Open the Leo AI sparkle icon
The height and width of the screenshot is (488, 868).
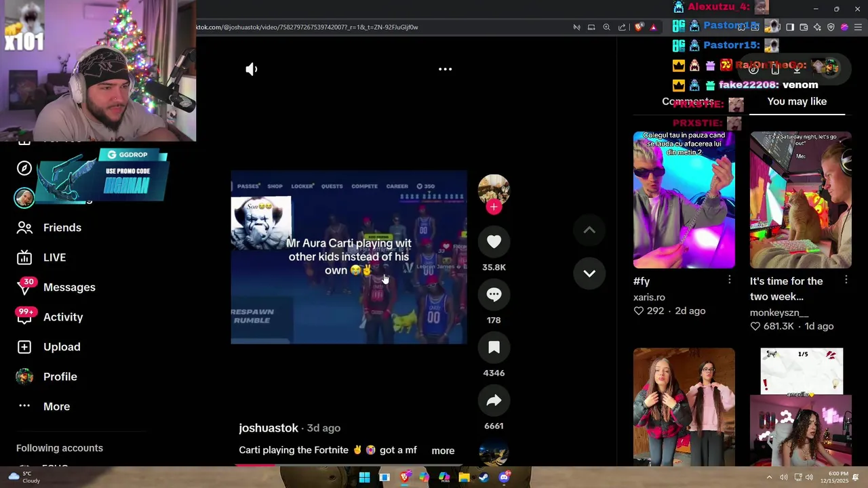(x=817, y=27)
